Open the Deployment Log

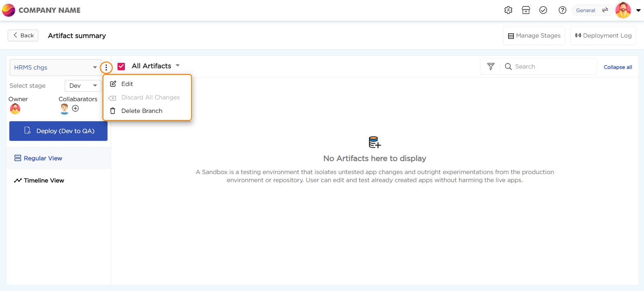click(603, 36)
